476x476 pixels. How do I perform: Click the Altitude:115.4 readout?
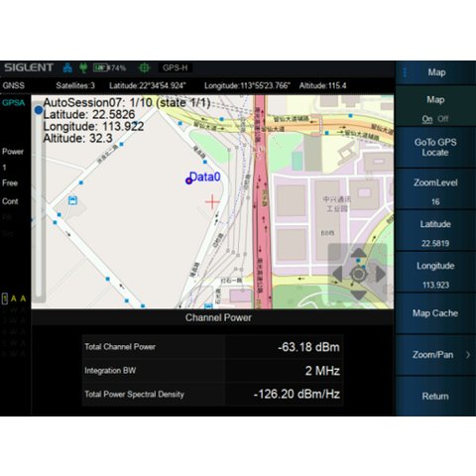[x=322, y=86]
